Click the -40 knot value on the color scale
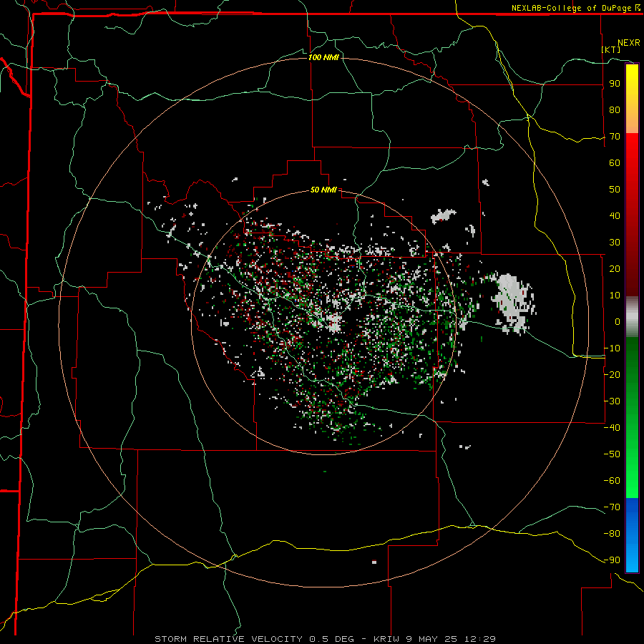The height and width of the screenshot is (644, 644). [x=612, y=428]
